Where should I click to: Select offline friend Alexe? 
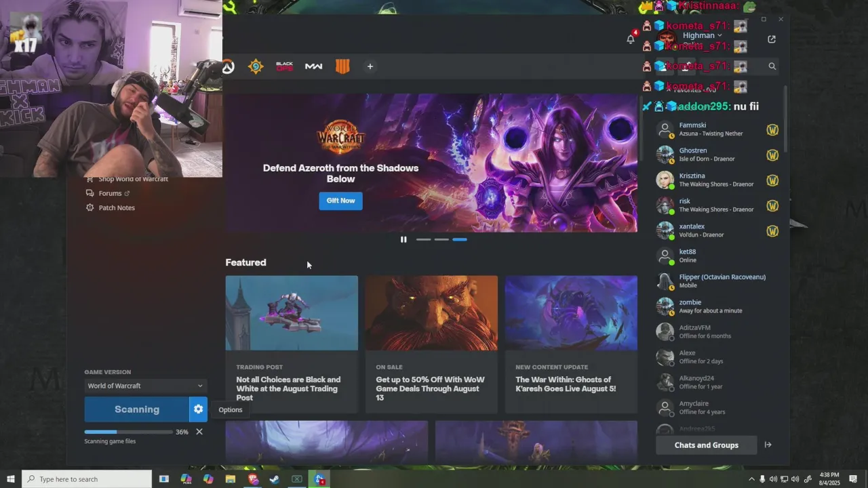pyautogui.click(x=717, y=357)
